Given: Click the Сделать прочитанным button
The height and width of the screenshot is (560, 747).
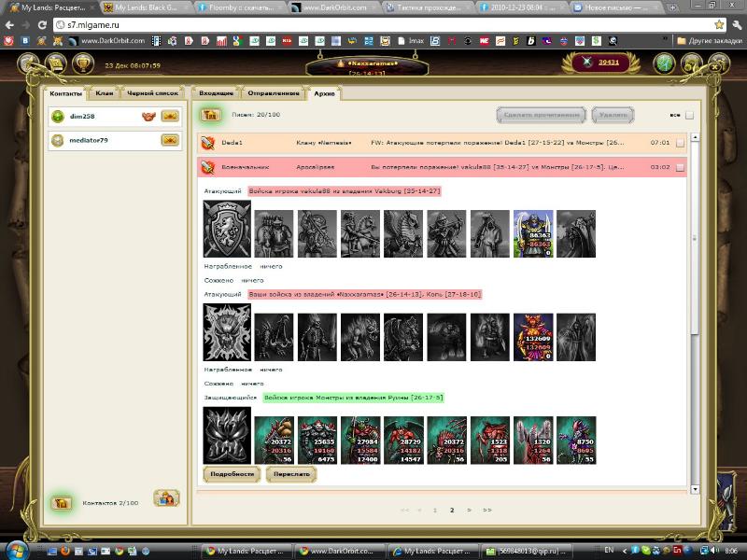Looking at the screenshot, I should tap(542, 115).
